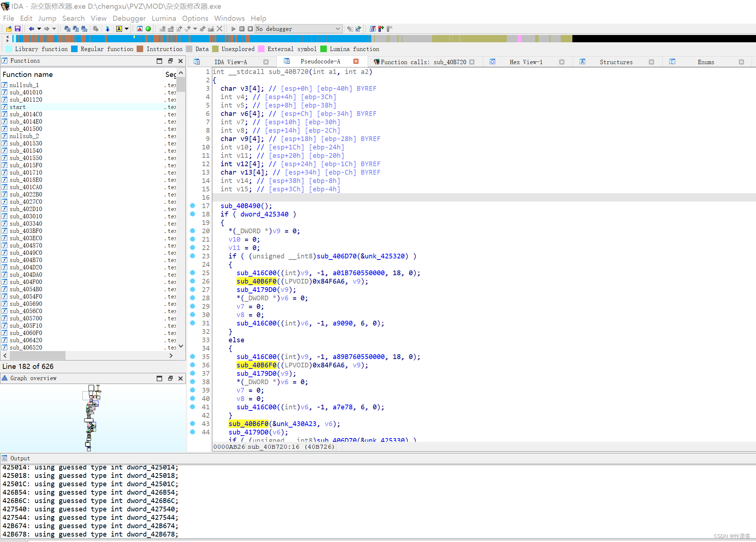Click the gray stacked-pages icon after binoculars
The height and width of the screenshot is (542, 756).
pos(95,29)
